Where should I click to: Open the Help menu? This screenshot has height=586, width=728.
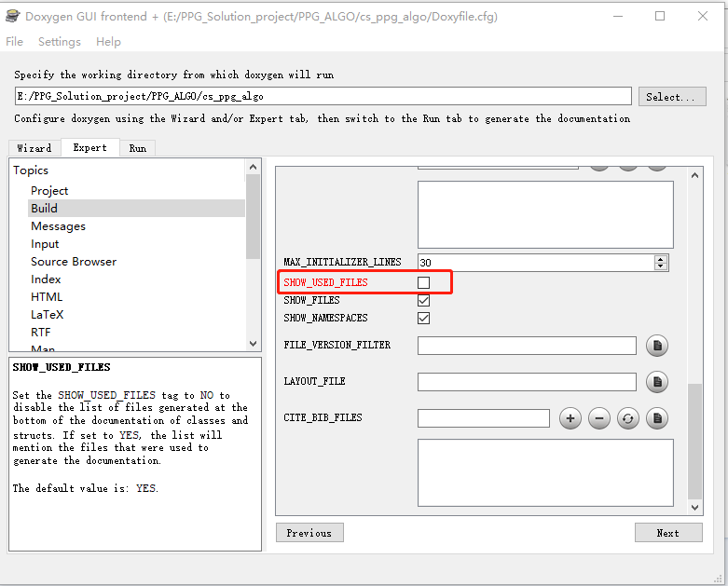click(108, 42)
